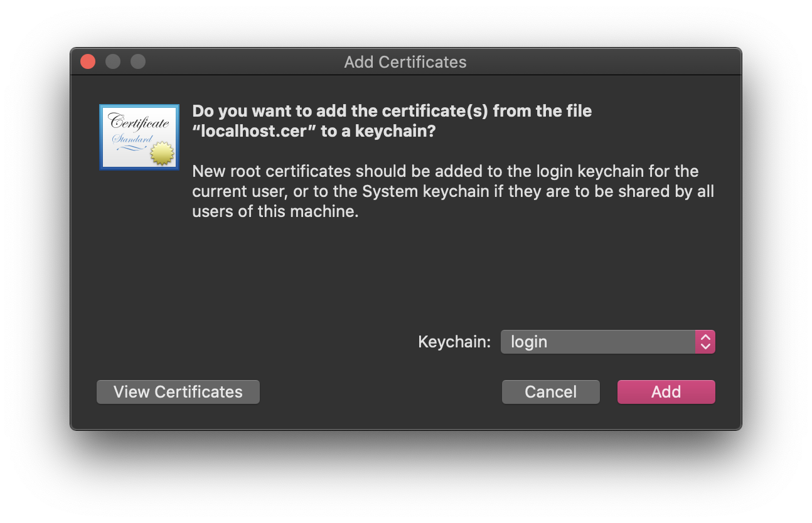Open the Keychain pop-up menu
The height and width of the screenshot is (523, 812).
click(x=607, y=342)
